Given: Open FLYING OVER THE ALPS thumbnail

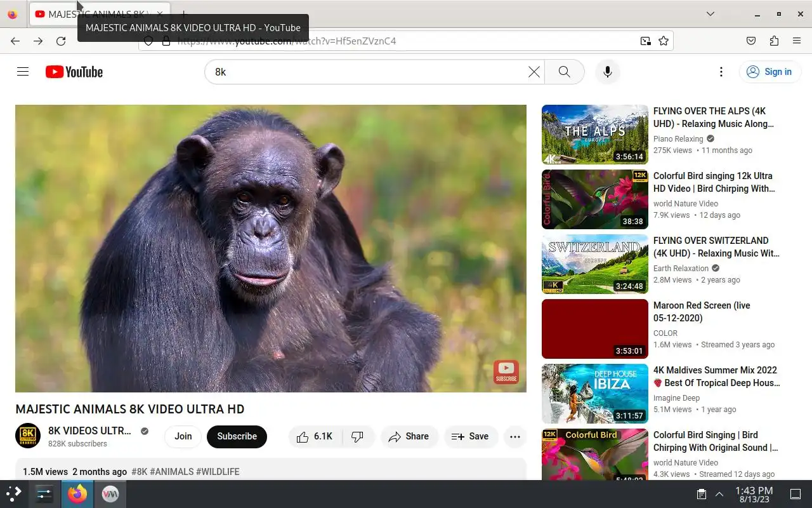Looking at the screenshot, I should tap(595, 135).
